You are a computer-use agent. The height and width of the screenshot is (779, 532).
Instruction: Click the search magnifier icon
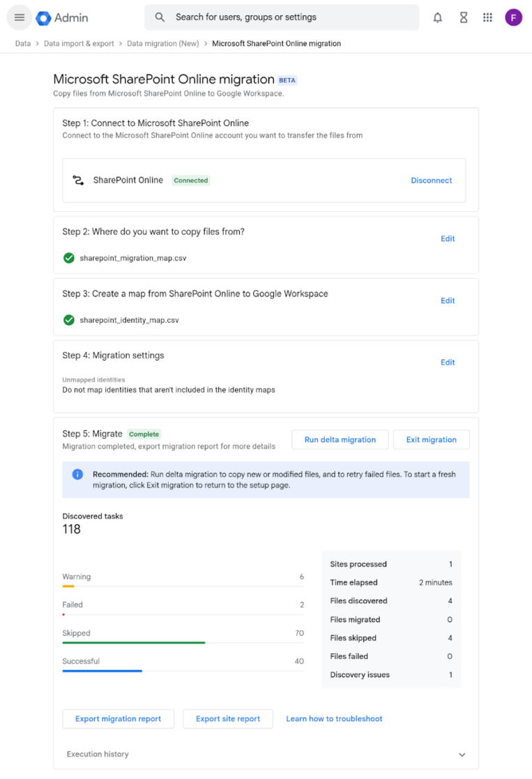pos(160,17)
